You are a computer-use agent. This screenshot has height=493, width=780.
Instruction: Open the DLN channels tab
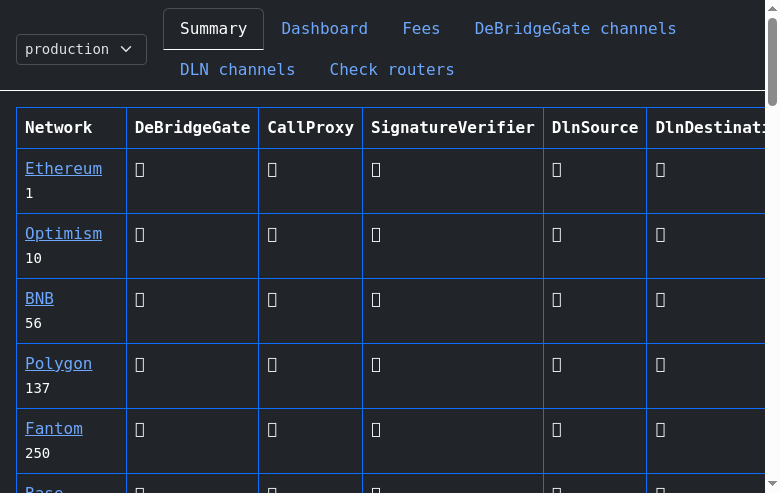(237, 70)
